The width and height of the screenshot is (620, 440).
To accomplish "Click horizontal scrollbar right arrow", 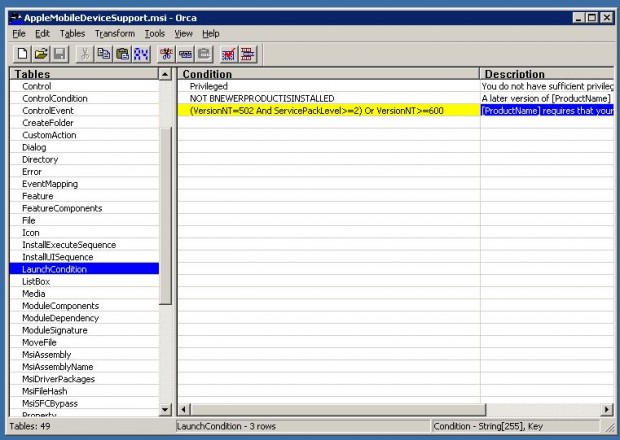I will pos(607,409).
